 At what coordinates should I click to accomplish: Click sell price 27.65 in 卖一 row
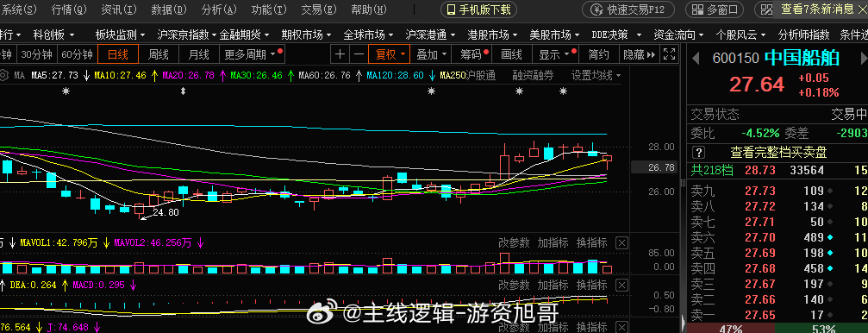pos(760,315)
